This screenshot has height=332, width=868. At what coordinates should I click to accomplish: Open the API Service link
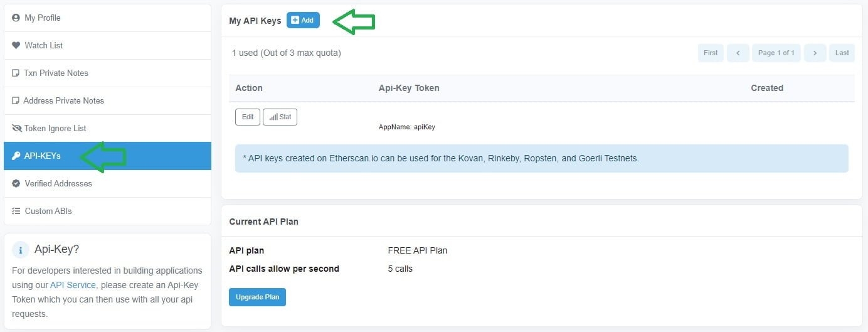coord(73,285)
